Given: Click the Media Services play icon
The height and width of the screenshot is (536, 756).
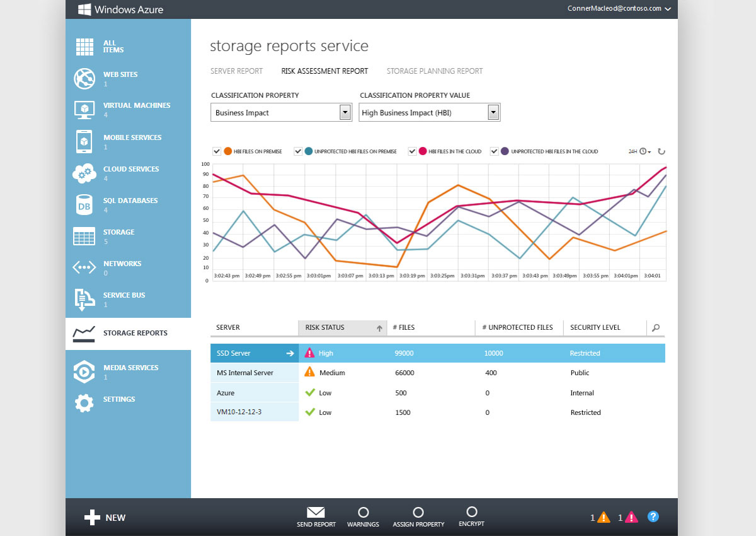Looking at the screenshot, I should coord(84,372).
